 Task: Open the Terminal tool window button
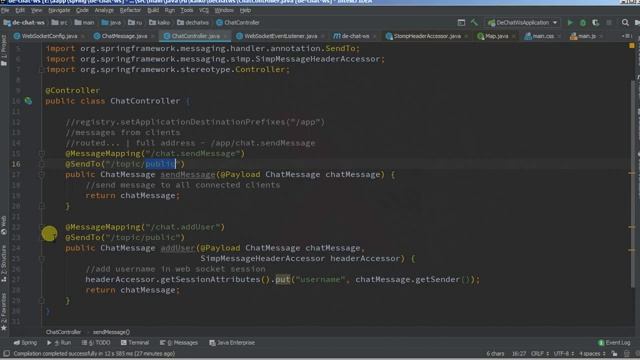(x=135, y=343)
